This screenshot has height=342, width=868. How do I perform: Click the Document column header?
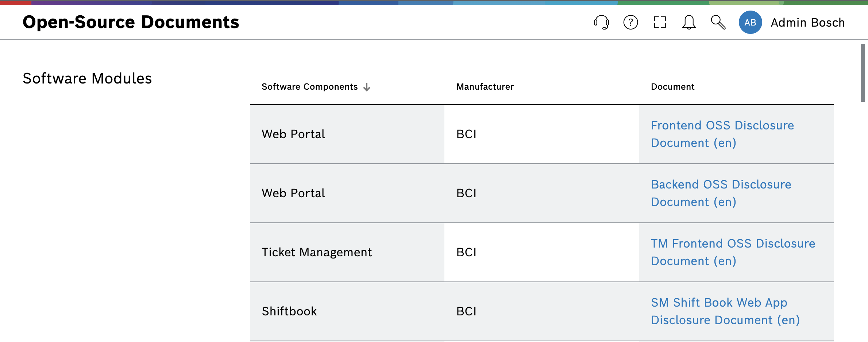[x=672, y=87]
